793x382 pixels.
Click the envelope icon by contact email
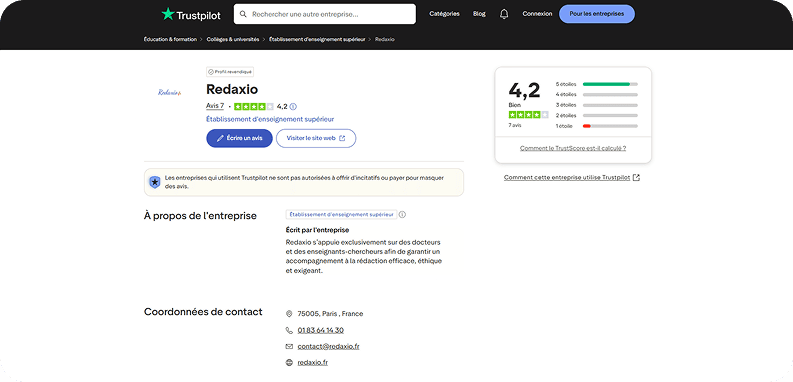[289, 347]
